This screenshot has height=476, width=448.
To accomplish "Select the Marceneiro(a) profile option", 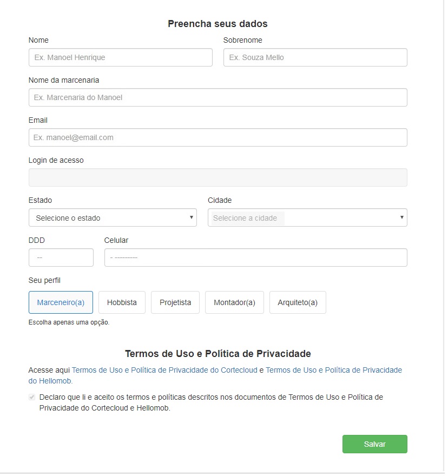I will (61, 302).
